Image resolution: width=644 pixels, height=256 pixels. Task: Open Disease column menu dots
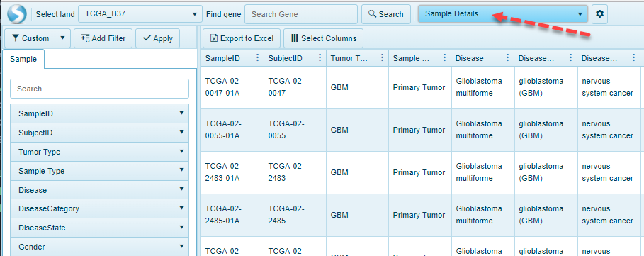point(508,58)
